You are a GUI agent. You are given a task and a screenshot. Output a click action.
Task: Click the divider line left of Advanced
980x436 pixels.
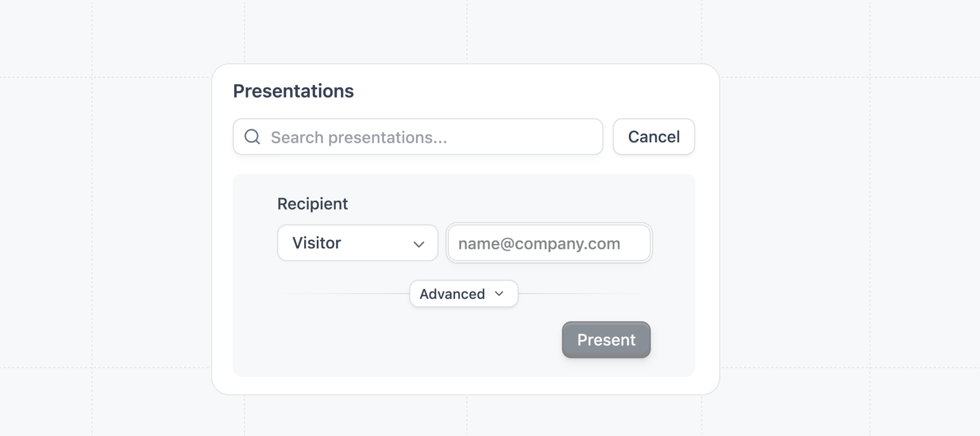pos(350,294)
